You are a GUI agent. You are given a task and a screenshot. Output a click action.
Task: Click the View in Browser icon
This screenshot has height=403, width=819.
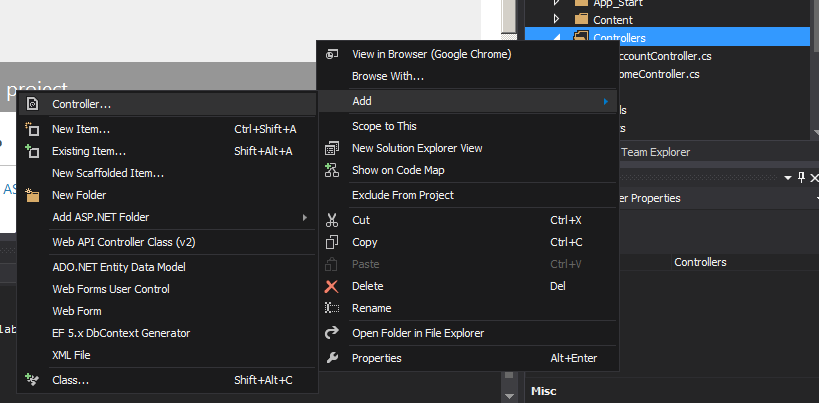[333, 54]
